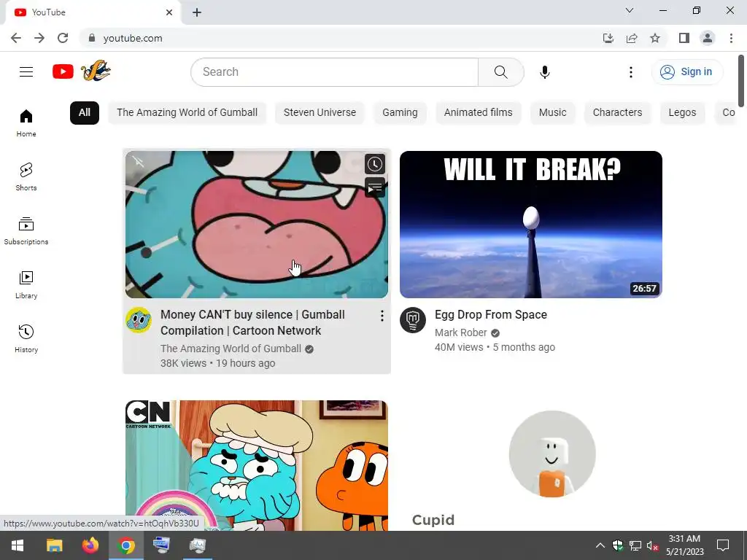The image size is (747, 560).
Task: Select the Music chip
Action: click(553, 113)
